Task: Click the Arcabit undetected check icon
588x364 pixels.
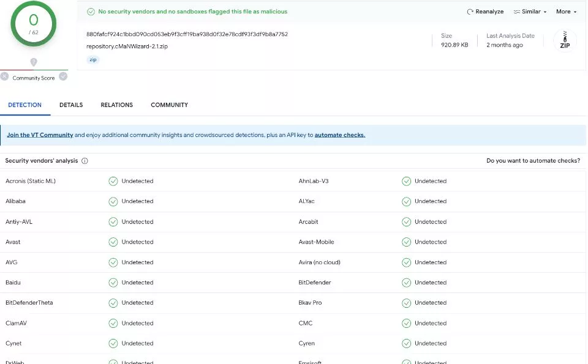Action: pyautogui.click(x=407, y=221)
